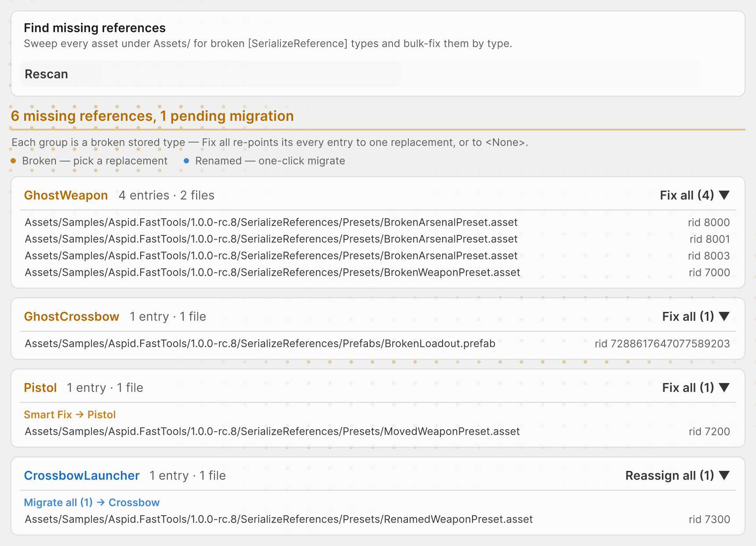Select the MovedWeaponPreset.asset entry row
The image size is (756, 546).
[378, 431]
